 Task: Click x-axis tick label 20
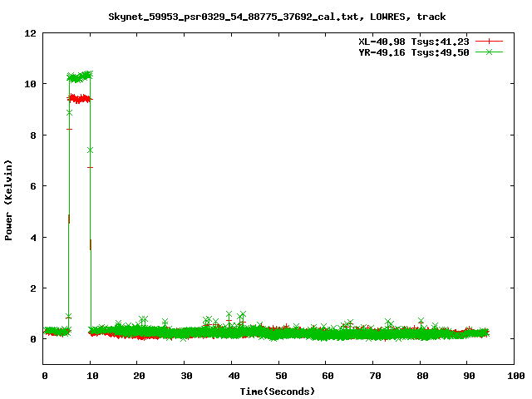(139, 376)
